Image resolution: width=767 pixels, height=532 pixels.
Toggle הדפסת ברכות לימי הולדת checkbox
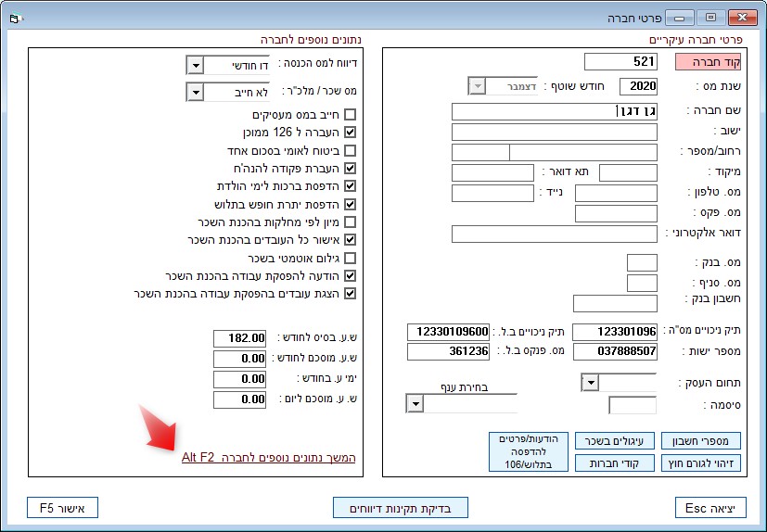[x=350, y=186]
